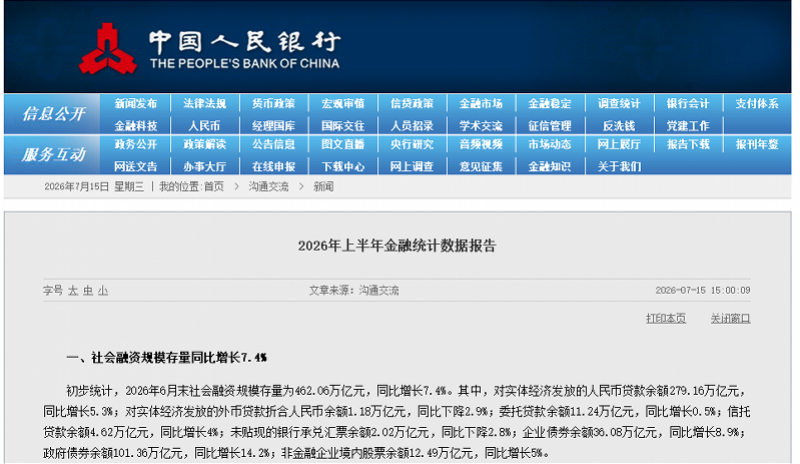Select 办事大厅 in navigation
Image resolution: width=800 pixels, height=464 pixels.
(x=205, y=166)
